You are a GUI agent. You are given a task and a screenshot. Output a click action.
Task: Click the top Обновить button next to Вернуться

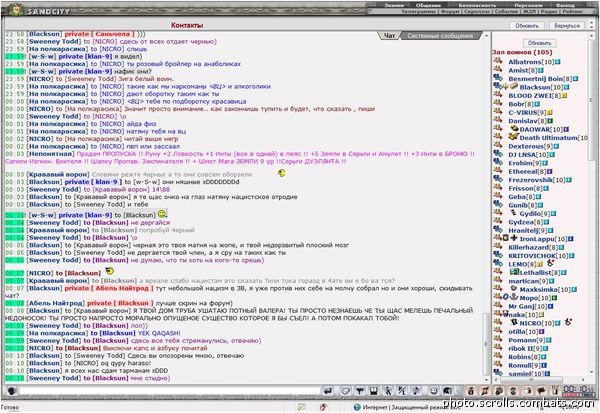[527, 26]
